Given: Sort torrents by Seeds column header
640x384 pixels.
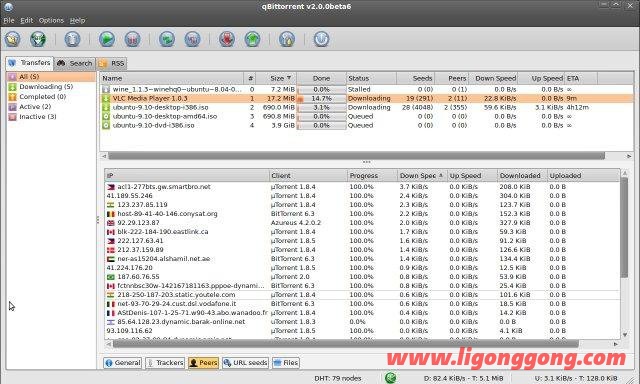Looking at the screenshot, I should [x=416, y=78].
